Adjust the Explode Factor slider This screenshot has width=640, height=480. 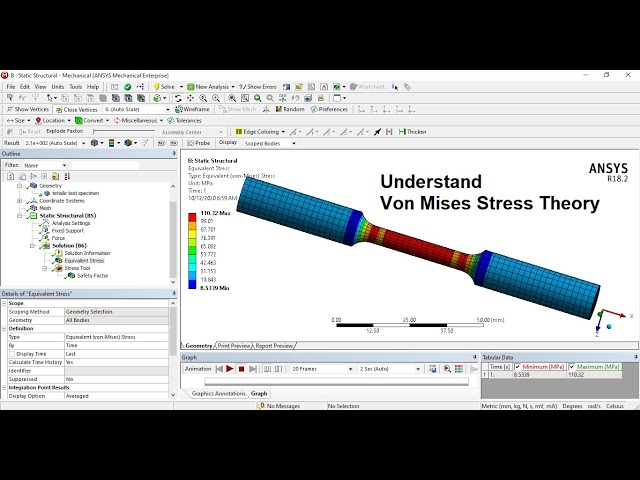coord(124,131)
